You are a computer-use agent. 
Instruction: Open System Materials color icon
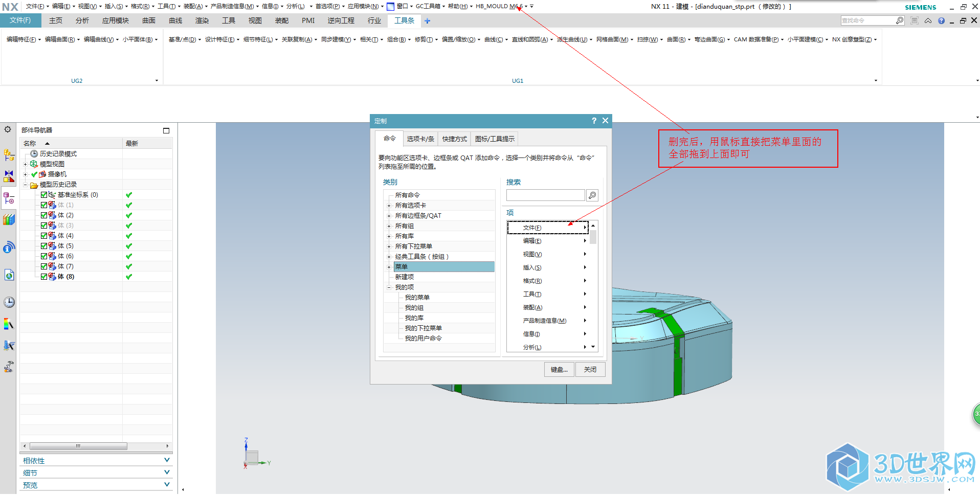(x=9, y=324)
